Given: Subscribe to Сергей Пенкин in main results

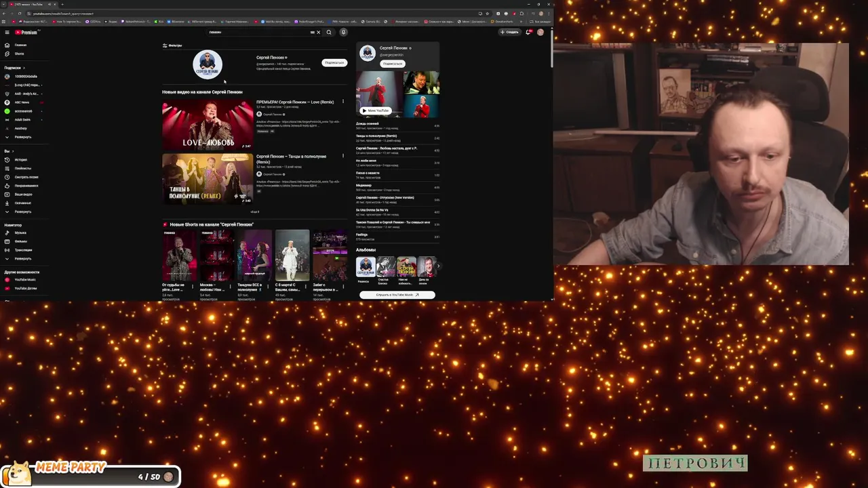Looking at the screenshot, I should 334,62.
